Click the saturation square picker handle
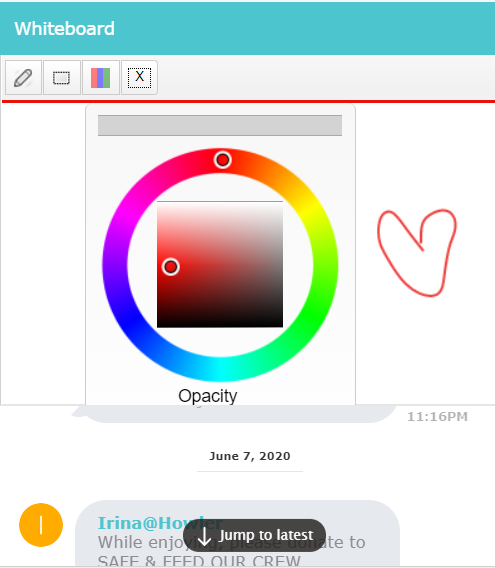Viewport: 495px width, 568px height. (171, 267)
